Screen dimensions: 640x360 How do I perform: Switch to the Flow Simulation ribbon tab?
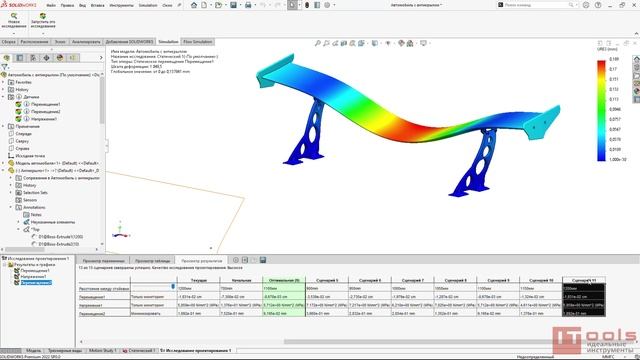pyautogui.click(x=198, y=42)
